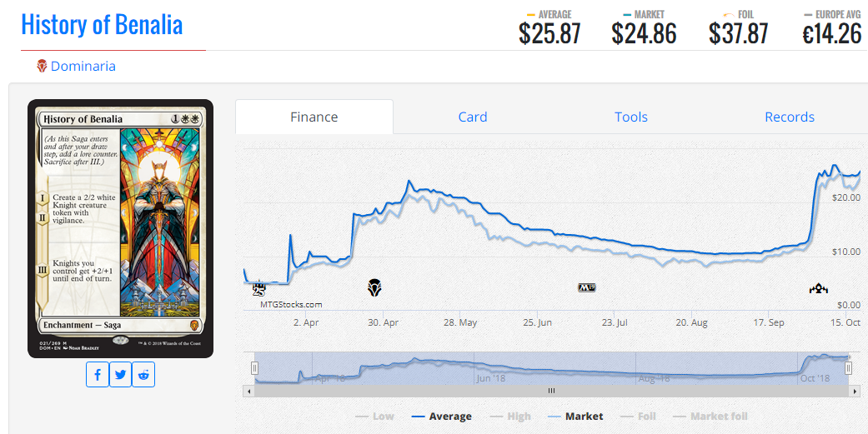Share card on Twitter
Viewport: 868px width, 434px height.
pyautogui.click(x=121, y=375)
